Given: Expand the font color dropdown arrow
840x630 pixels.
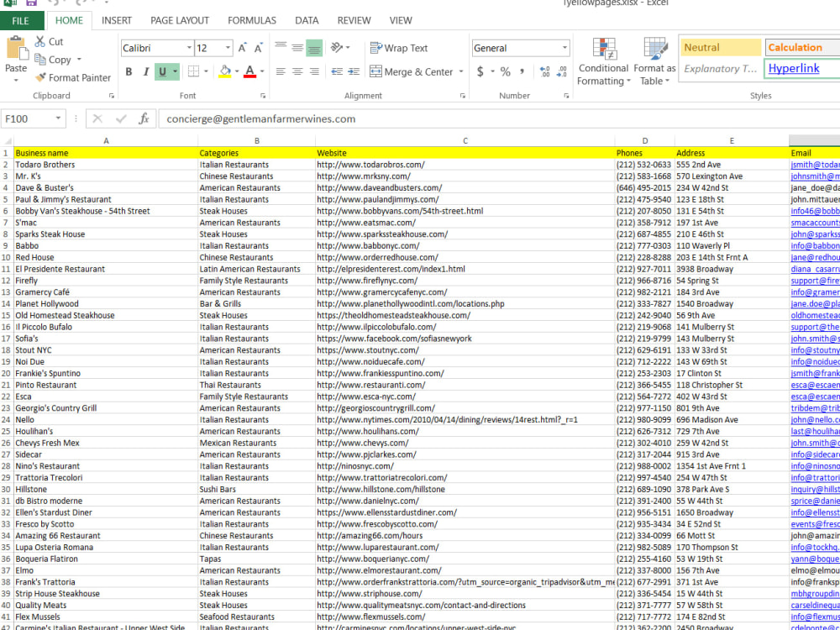Looking at the screenshot, I should [262, 71].
